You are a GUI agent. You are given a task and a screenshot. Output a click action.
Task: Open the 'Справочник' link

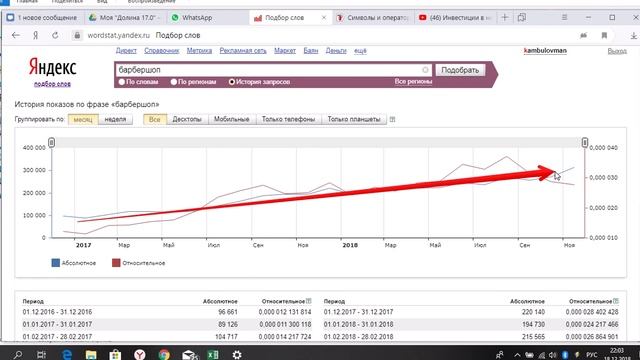point(162,51)
